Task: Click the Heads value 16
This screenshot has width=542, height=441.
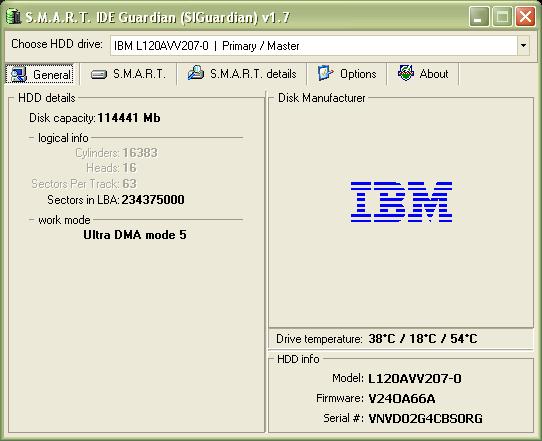Action: 129,168
